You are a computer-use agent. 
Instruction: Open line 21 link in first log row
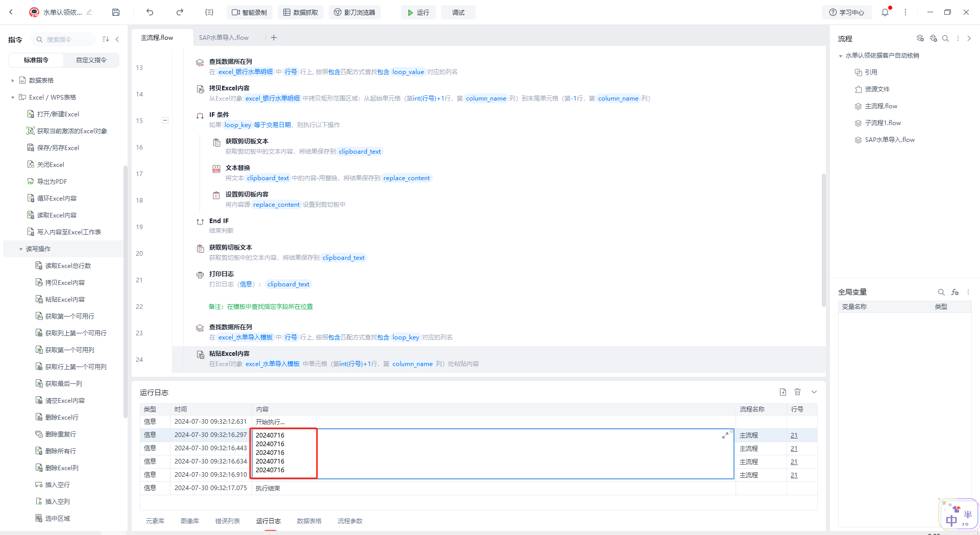pos(794,435)
